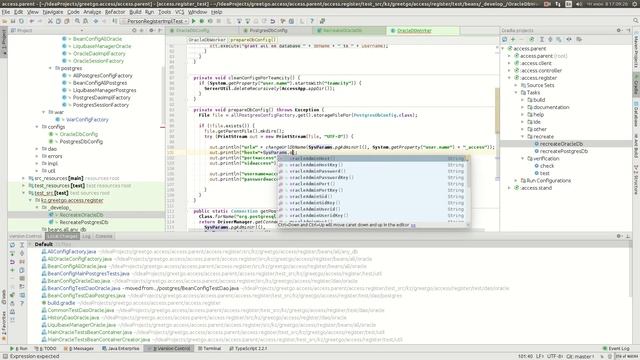Hide the Gradle projects panel
Screen dimensions: 640x360
628,30
